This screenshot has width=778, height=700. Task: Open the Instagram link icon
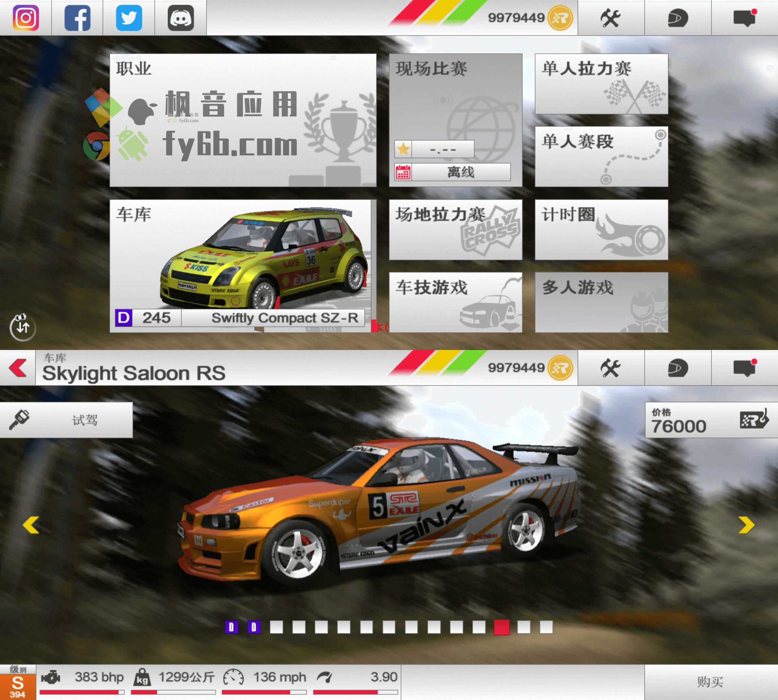click(x=26, y=18)
